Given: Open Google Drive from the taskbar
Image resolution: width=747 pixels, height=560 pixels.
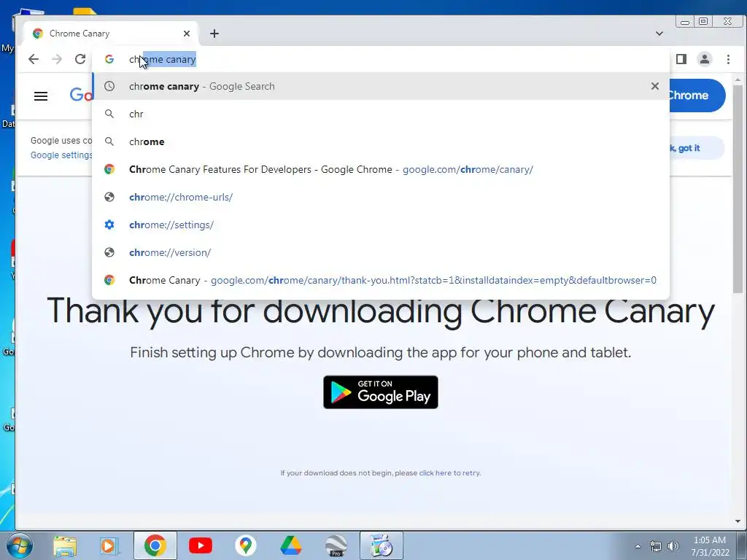Looking at the screenshot, I should 290,545.
